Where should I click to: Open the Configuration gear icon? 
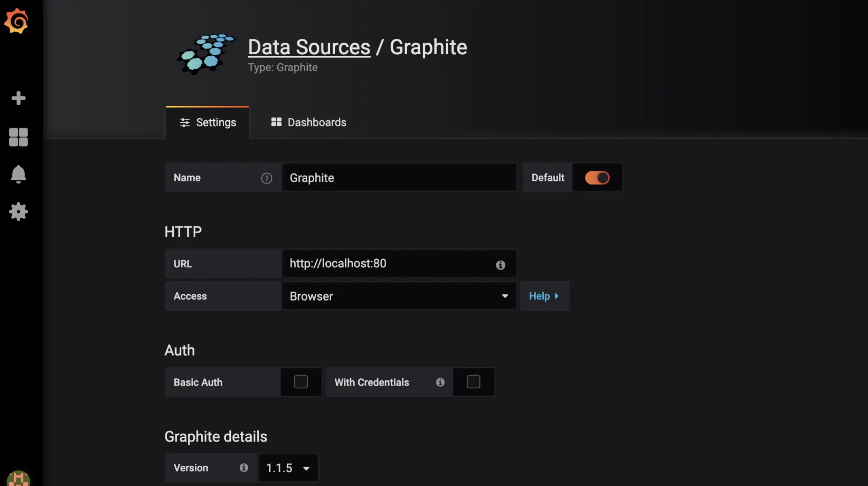(18, 212)
